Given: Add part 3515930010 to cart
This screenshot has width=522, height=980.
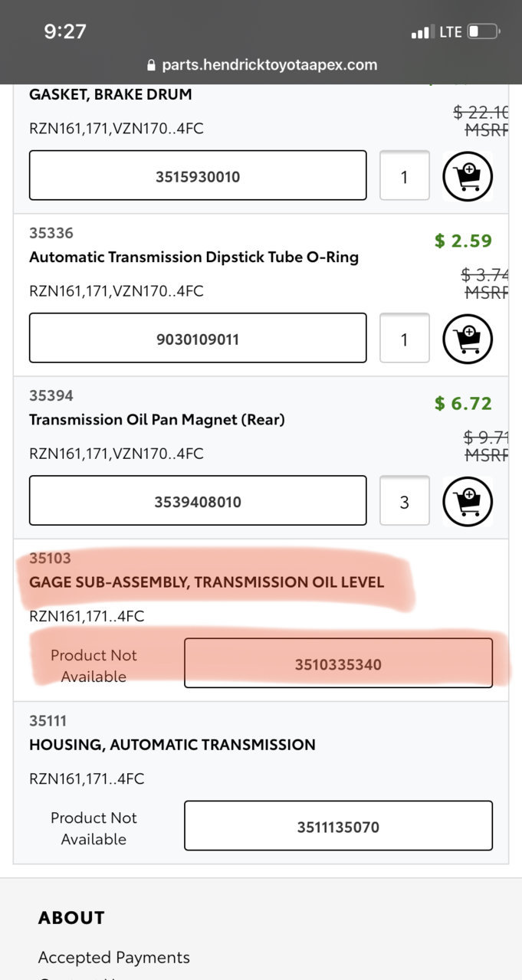Looking at the screenshot, I should tap(468, 176).
